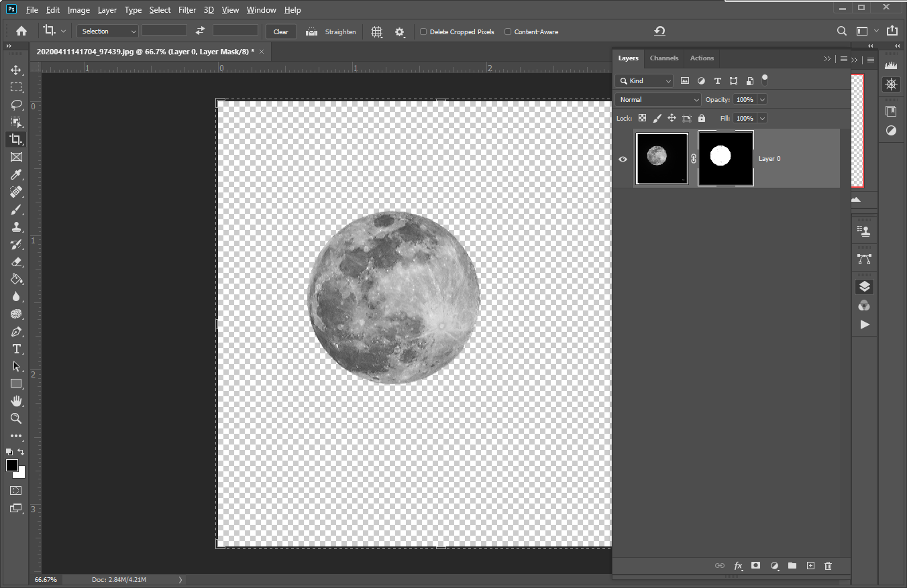The width and height of the screenshot is (907, 588).
Task: Unlink the mask chain on Layer 0
Action: (694, 159)
